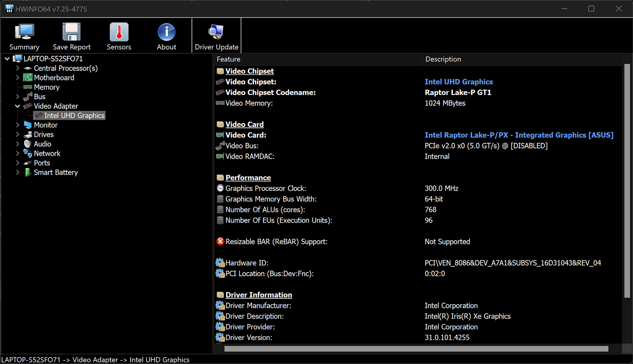
Task: Click the Network icon in the tree
Action: [28, 154]
